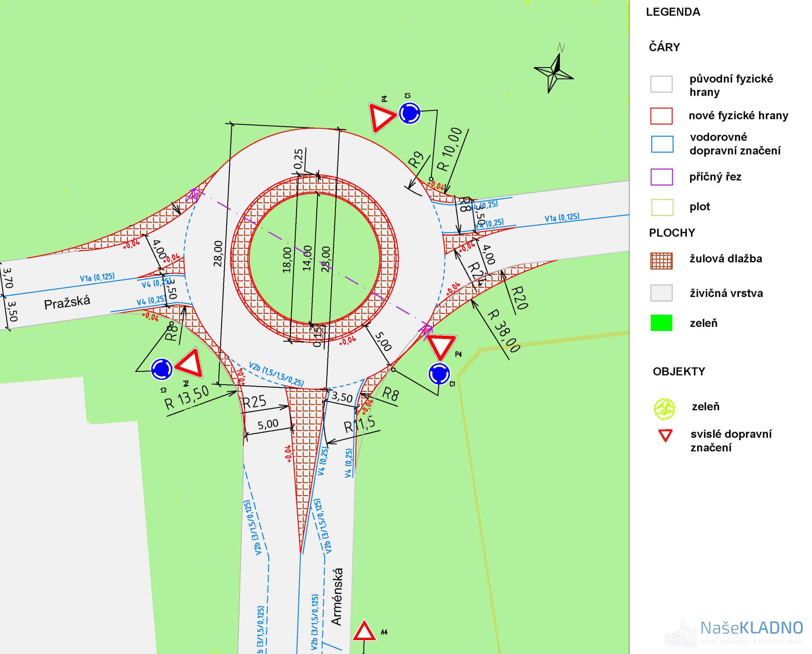This screenshot has width=812, height=654.
Task: Click blue C1 sign at southeast
Action: (x=439, y=374)
